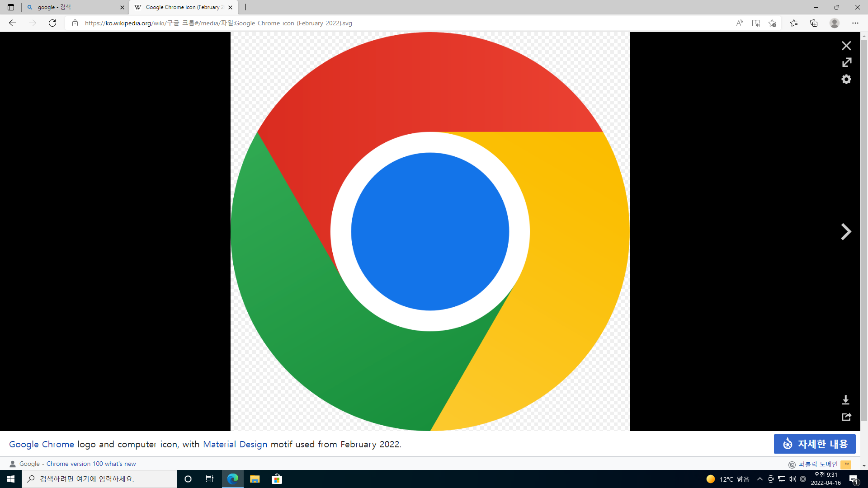868x488 pixels.
Task: Select Microsoft Edge on taskbar
Action: (233, 479)
